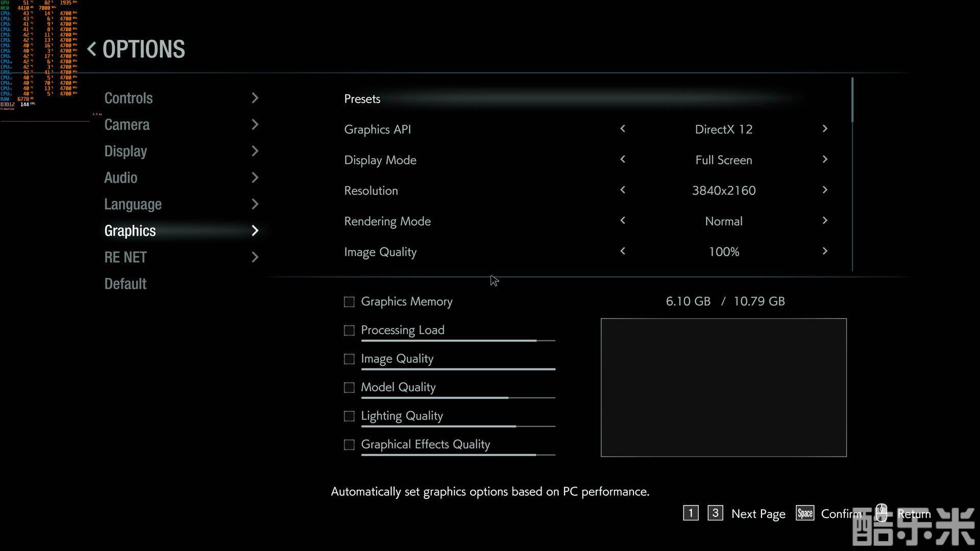
Task: Toggle the Processing Load checkbox
Action: pyautogui.click(x=349, y=331)
